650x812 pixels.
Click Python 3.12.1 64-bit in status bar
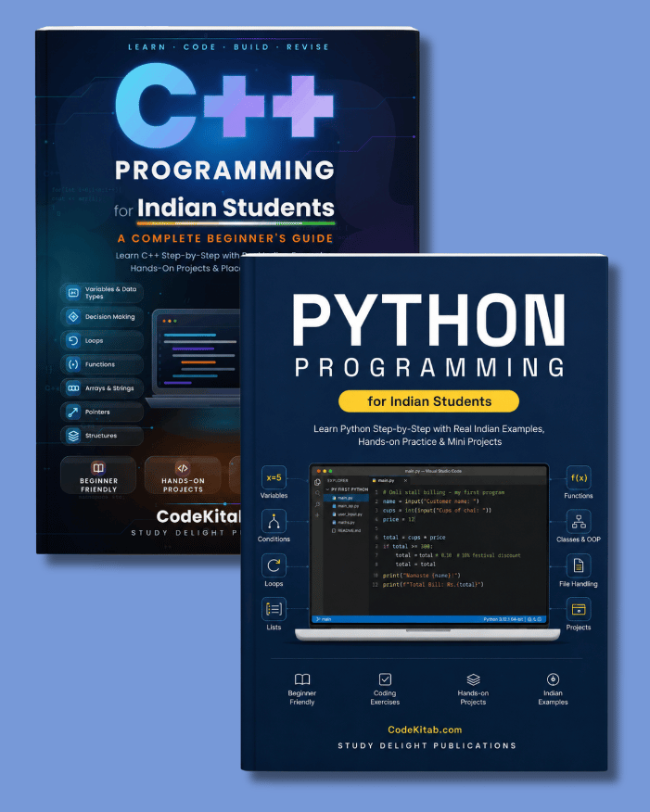(504, 619)
